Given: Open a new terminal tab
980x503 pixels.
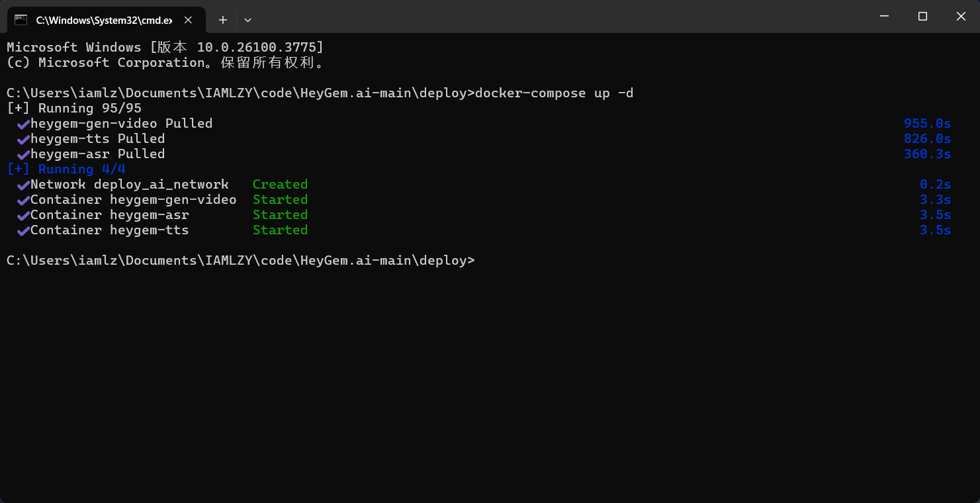Looking at the screenshot, I should tap(223, 20).
